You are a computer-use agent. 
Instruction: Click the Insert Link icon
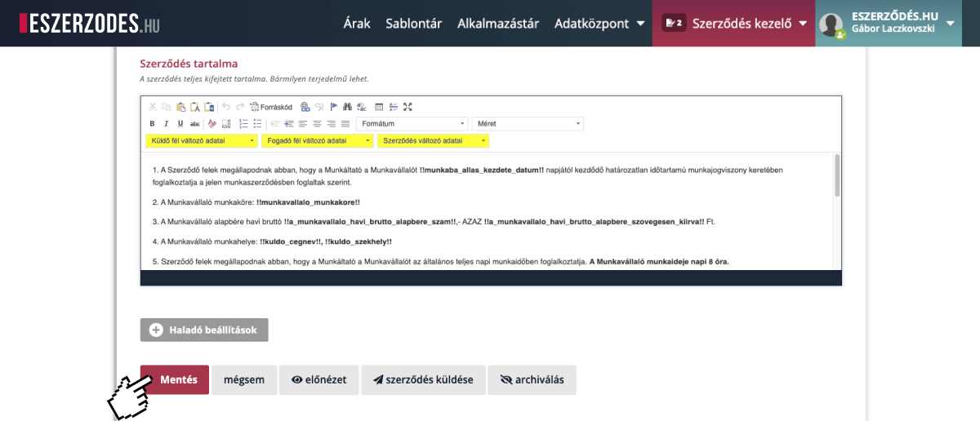click(x=305, y=107)
